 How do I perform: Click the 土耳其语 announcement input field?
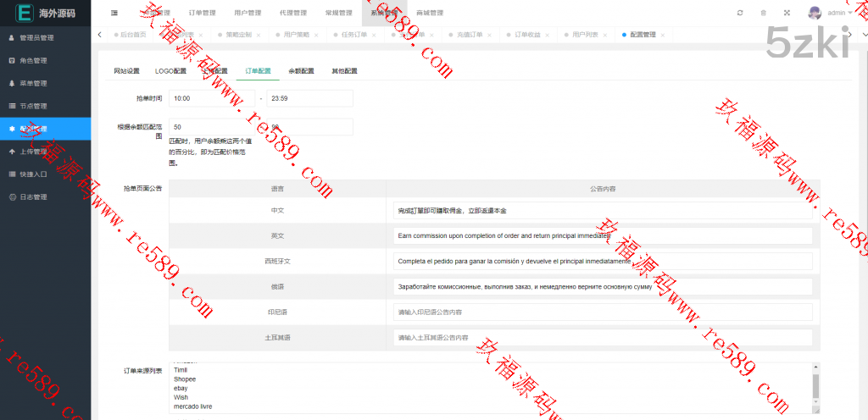[601, 338]
